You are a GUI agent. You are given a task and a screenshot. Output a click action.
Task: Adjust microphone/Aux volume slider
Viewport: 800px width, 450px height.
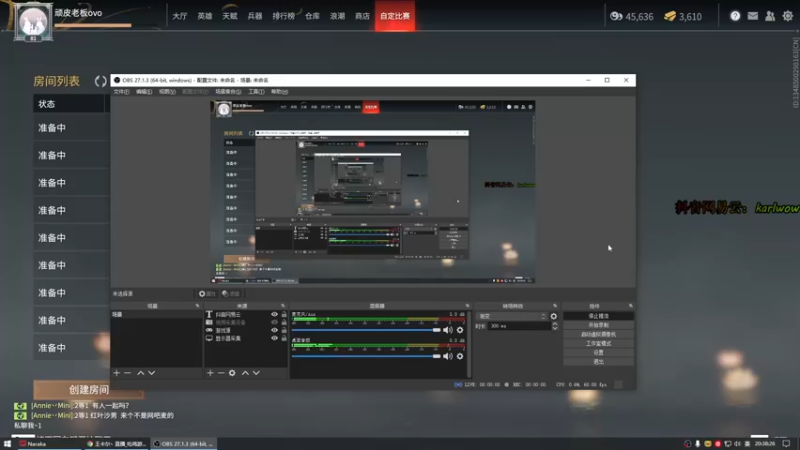tap(366, 330)
